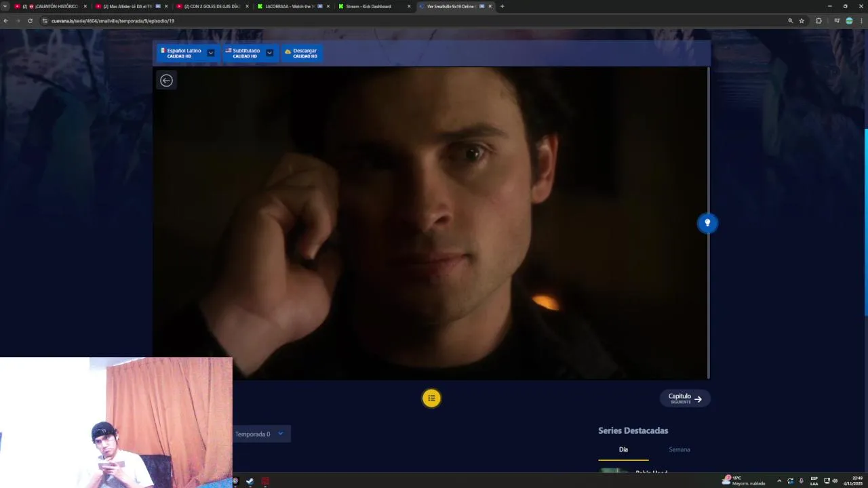Open the volume tray icon
Image resolution: width=868 pixels, height=488 pixels.
pyautogui.click(x=835, y=481)
